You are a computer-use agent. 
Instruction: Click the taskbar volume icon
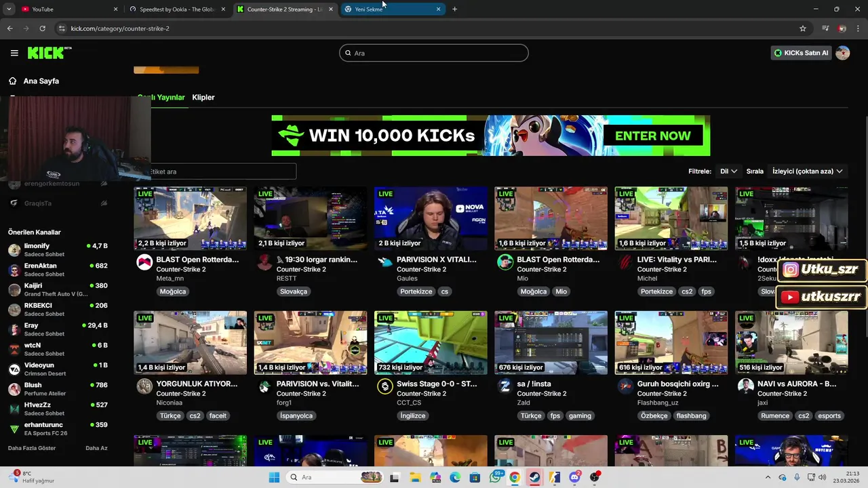822,477
